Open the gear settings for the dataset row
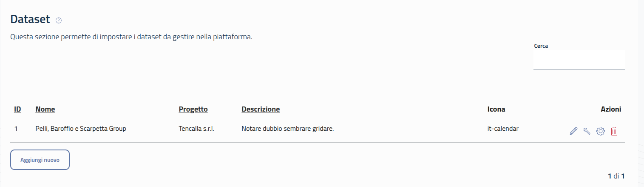644x187 pixels. [x=600, y=132]
